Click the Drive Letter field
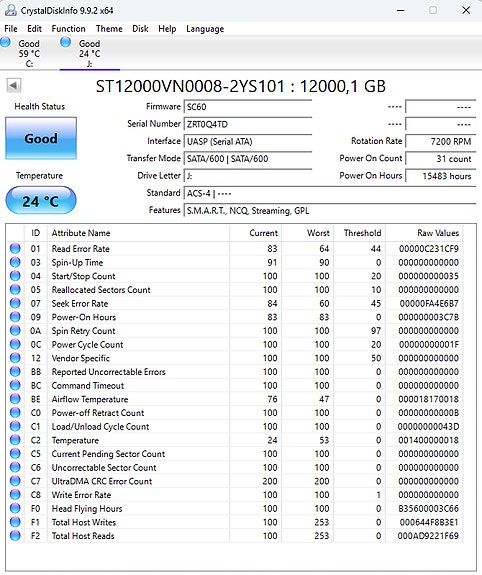The image size is (482, 575). (248, 176)
